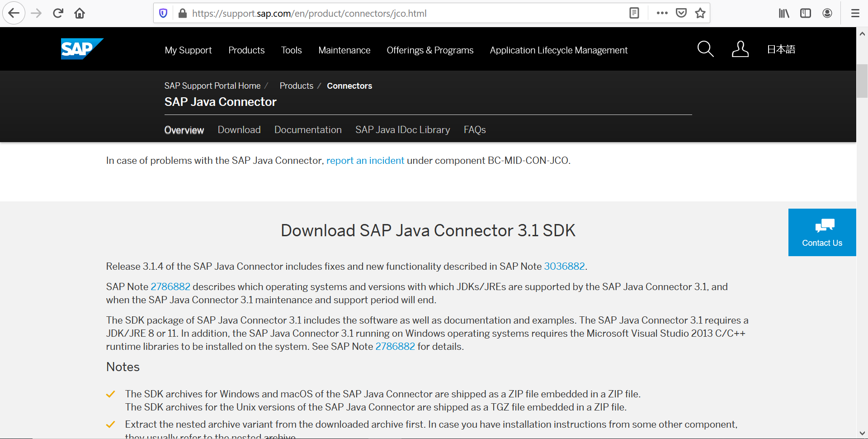Click the Products breadcrumb link

pos(296,86)
